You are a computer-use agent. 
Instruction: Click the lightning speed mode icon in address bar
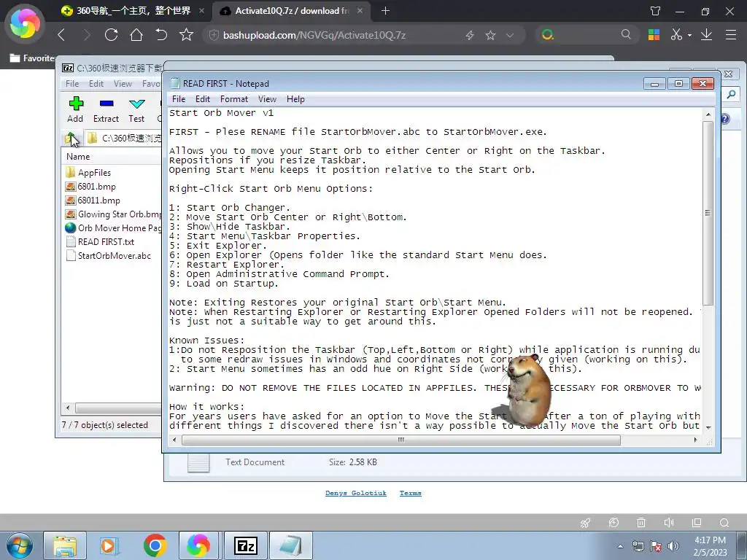pyautogui.click(x=470, y=35)
